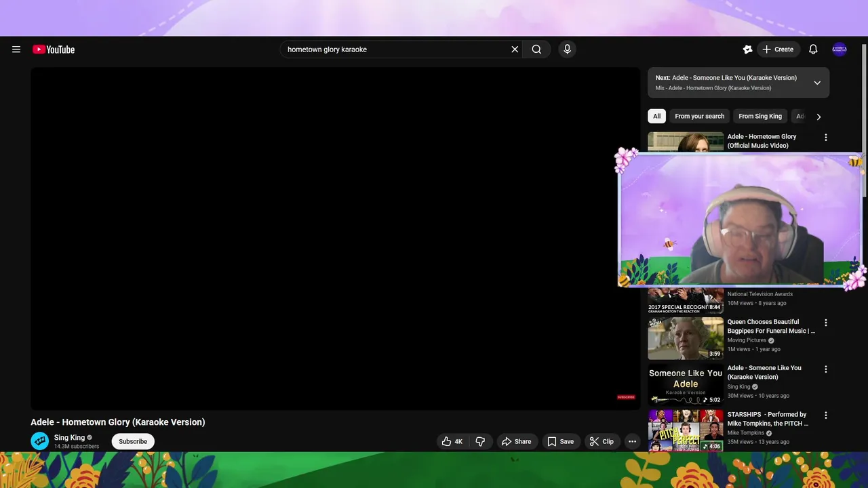Clip a segment of the video
The width and height of the screenshot is (868, 488).
(x=601, y=441)
